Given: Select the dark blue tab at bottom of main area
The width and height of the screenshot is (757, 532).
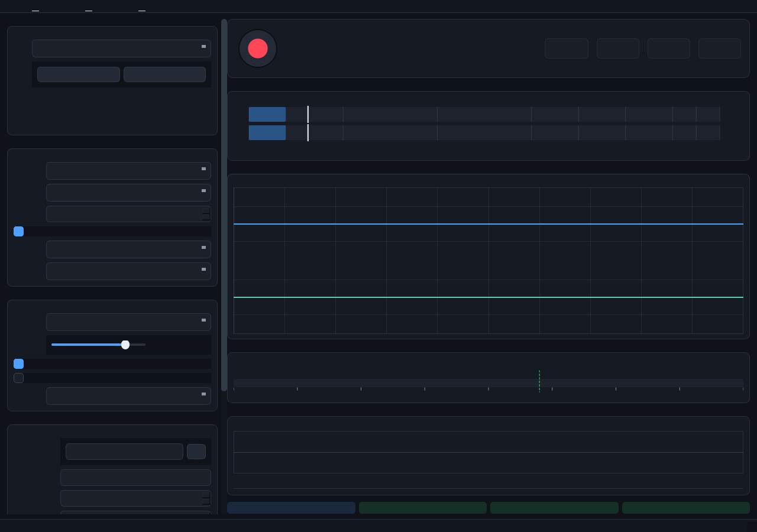Looking at the screenshot, I should (291, 508).
